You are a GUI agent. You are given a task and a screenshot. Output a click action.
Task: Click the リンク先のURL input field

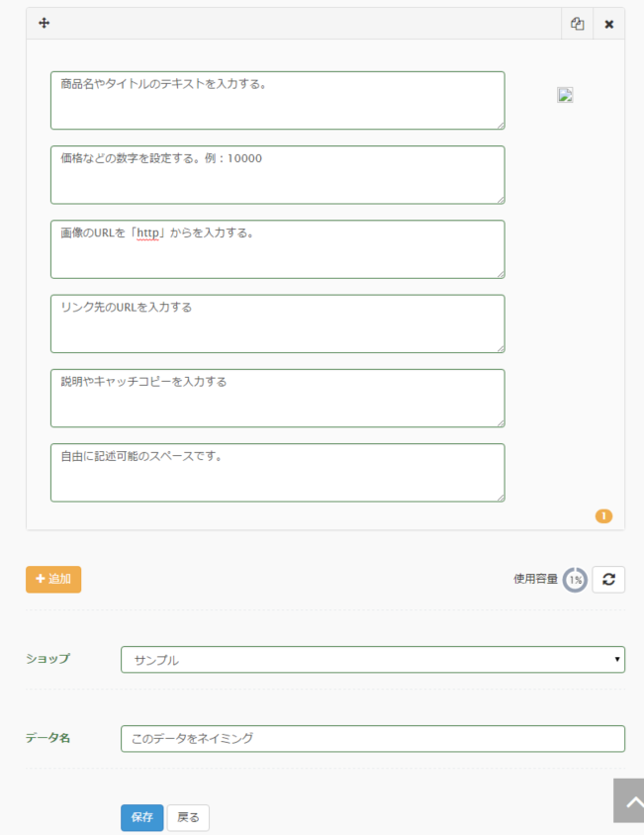pyautogui.click(x=278, y=324)
